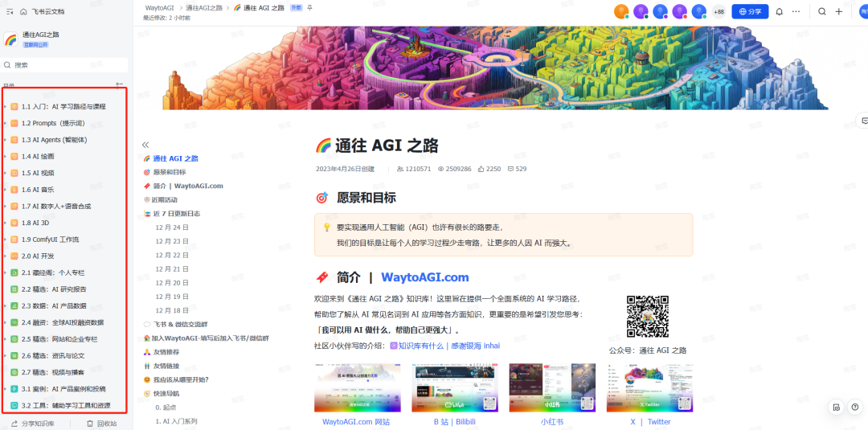Click the 1.4 AI 绘画 page icon

pos(14,157)
